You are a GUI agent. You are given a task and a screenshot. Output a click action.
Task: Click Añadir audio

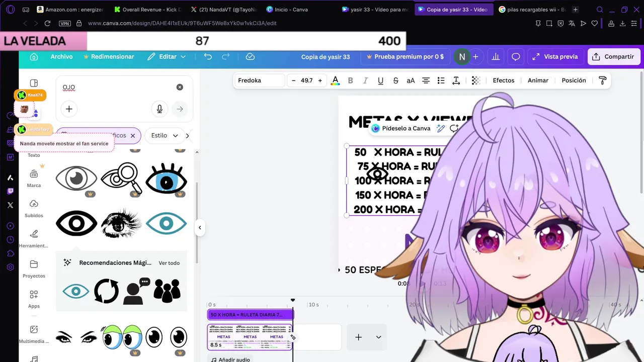pos(230,359)
